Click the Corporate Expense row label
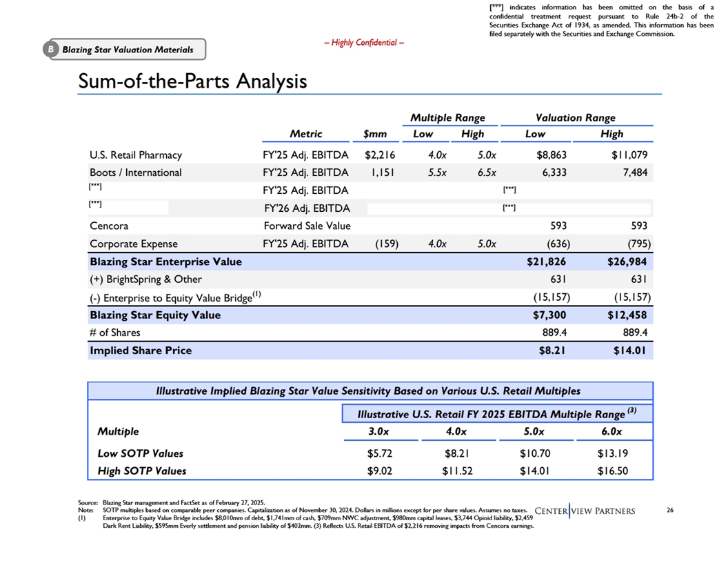The image size is (728, 563). coord(134,244)
